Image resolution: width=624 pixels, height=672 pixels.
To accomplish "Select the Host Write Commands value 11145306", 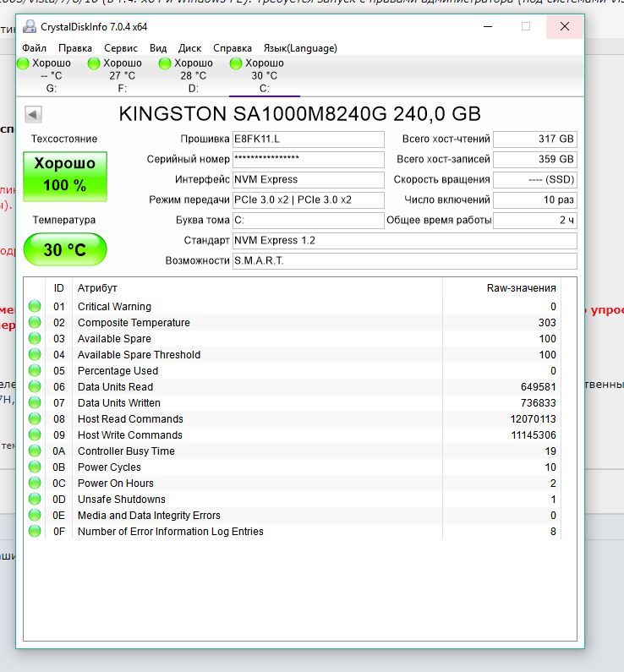I will click(534, 435).
